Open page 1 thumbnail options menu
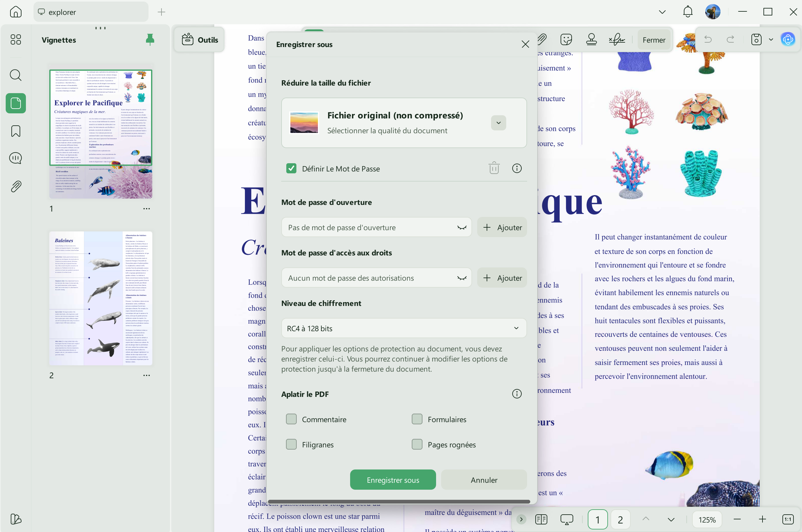This screenshot has width=802, height=532. [x=146, y=209]
